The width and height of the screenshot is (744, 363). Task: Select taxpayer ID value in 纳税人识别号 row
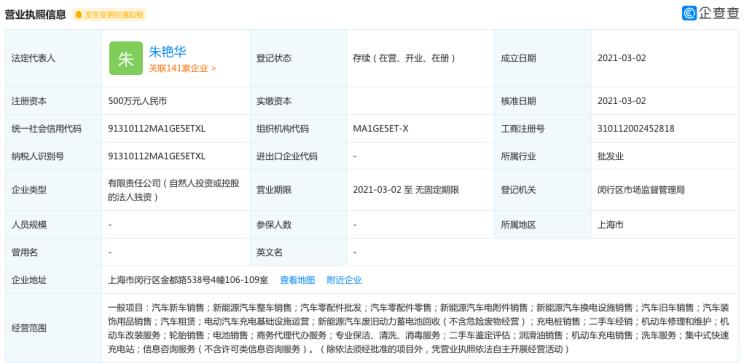pyautogui.click(x=157, y=156)
